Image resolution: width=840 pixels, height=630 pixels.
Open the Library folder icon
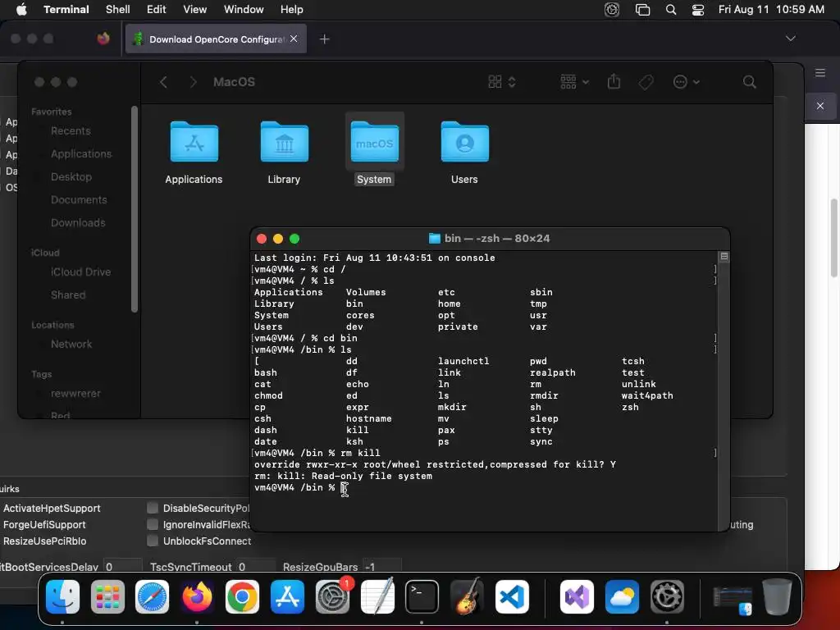tap(284, 142)
